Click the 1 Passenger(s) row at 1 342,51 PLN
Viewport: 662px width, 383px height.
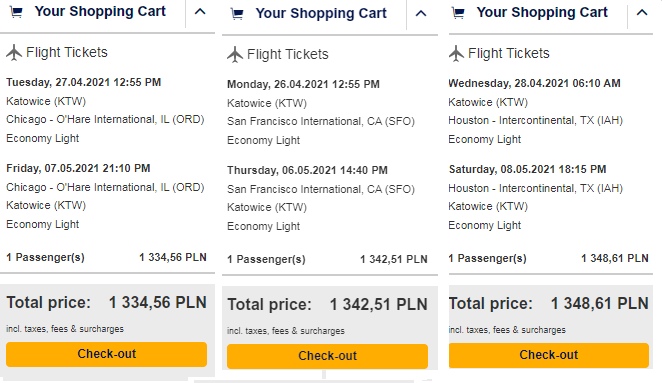[327, 259]
